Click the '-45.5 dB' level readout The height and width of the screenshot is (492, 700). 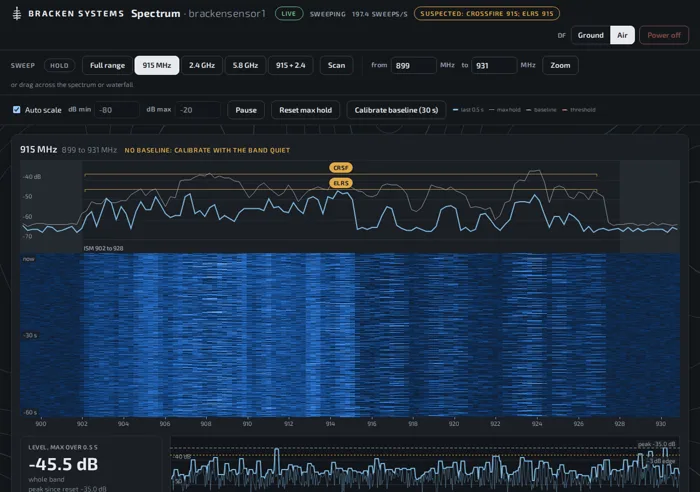pos(63,464)
